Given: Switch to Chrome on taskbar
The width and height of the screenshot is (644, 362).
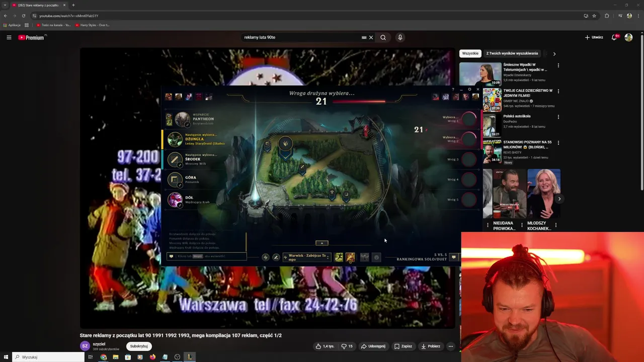Looking at the screenshot, I should click(103, 357).
